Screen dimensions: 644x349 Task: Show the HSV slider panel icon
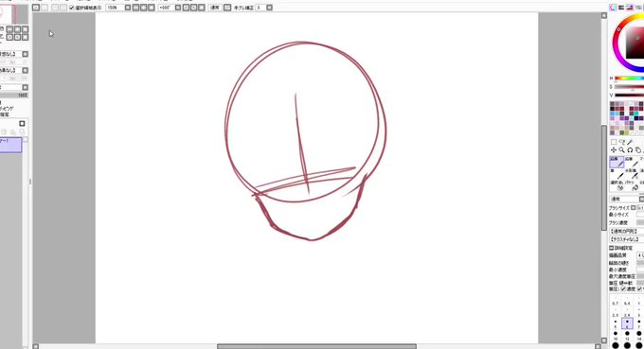[630, 8]
